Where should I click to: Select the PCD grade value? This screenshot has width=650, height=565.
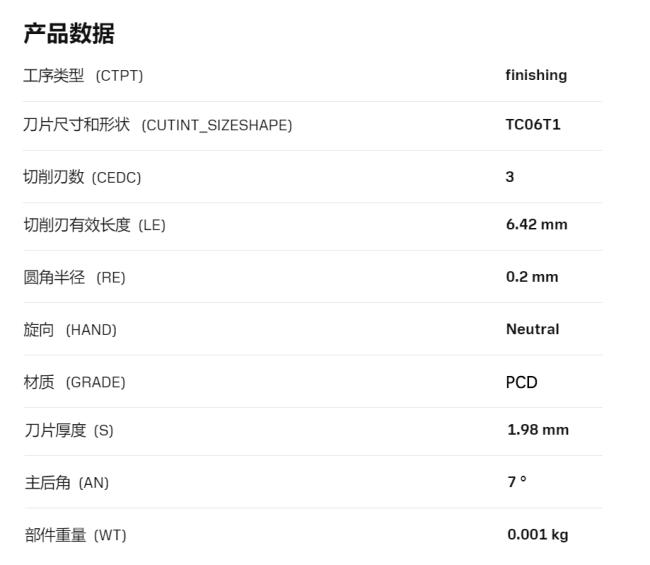coord(521,382)
